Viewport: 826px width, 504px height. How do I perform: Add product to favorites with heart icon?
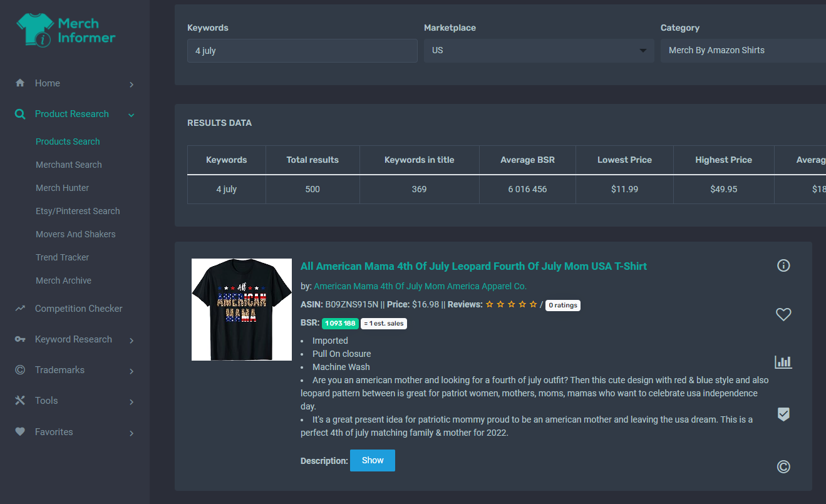point(783,314)
